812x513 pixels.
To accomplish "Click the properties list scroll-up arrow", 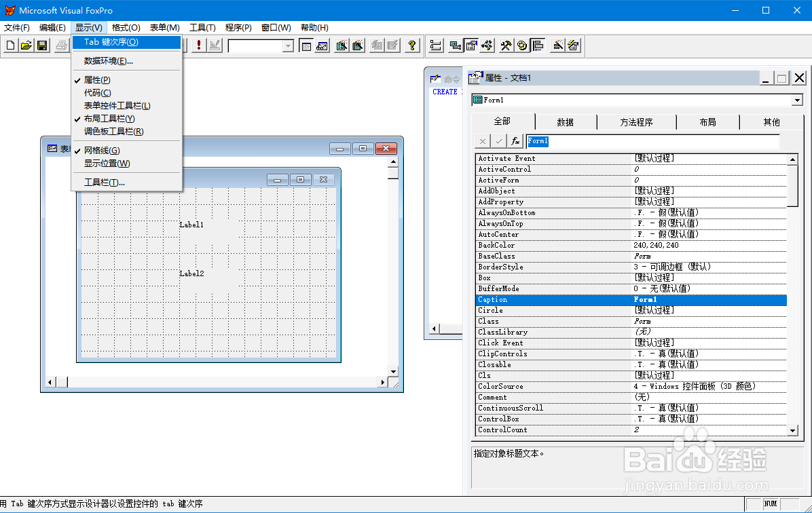I will click(x=792, y=159).
